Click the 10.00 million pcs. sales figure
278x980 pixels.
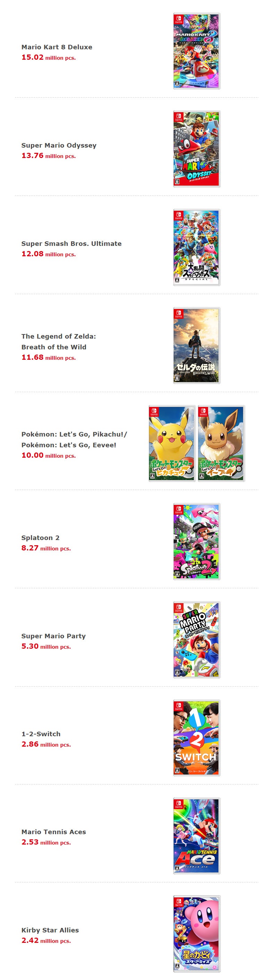tap(49, 455)
